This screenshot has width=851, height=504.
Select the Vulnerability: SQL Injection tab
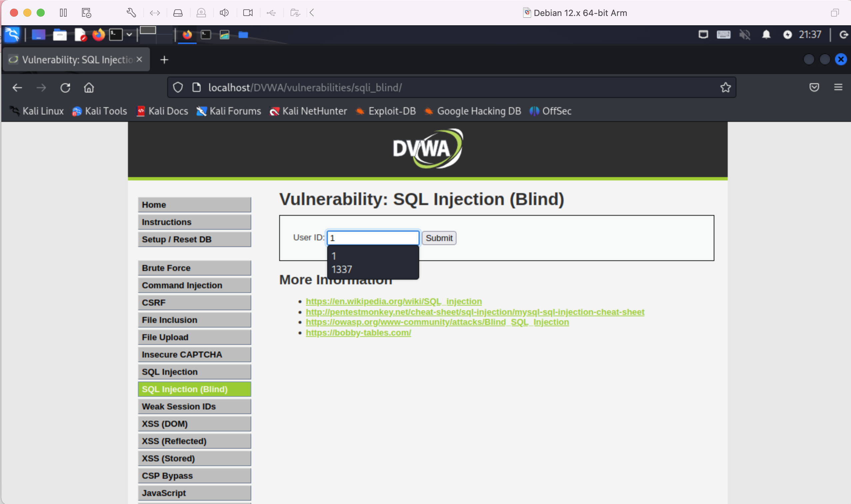point(75,60)
